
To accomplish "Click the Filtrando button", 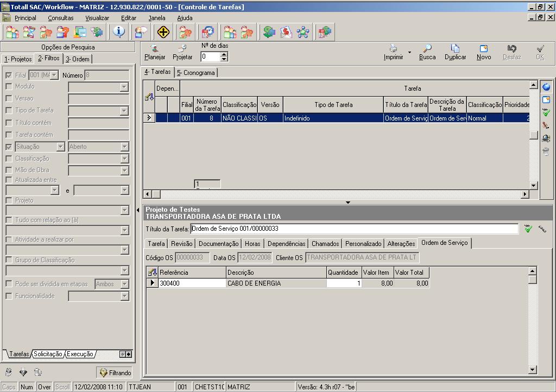I will (x=114, y=372).
